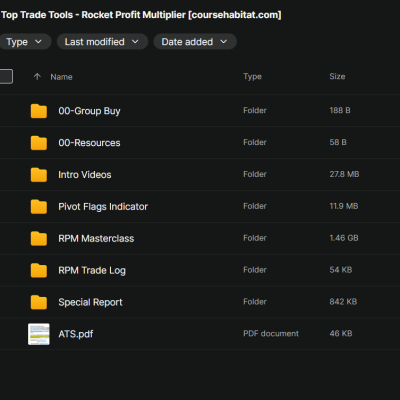Select the Special Report folder icon

[x=39, y=302]
